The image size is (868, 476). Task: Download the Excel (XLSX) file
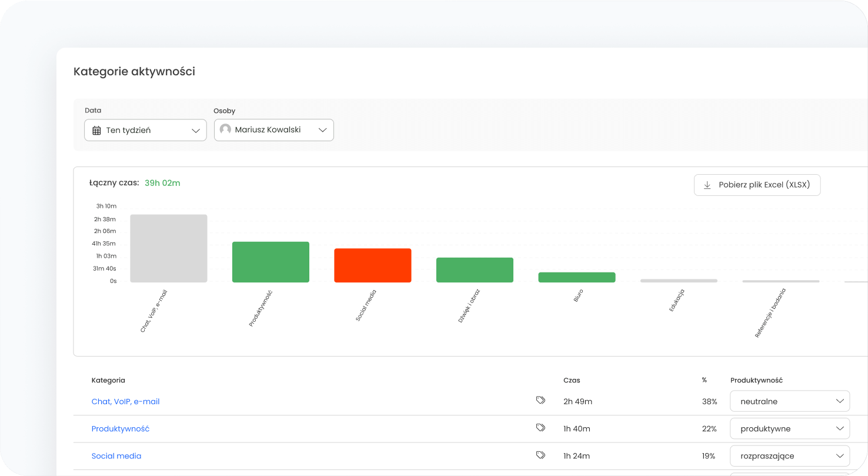point(757,185)
